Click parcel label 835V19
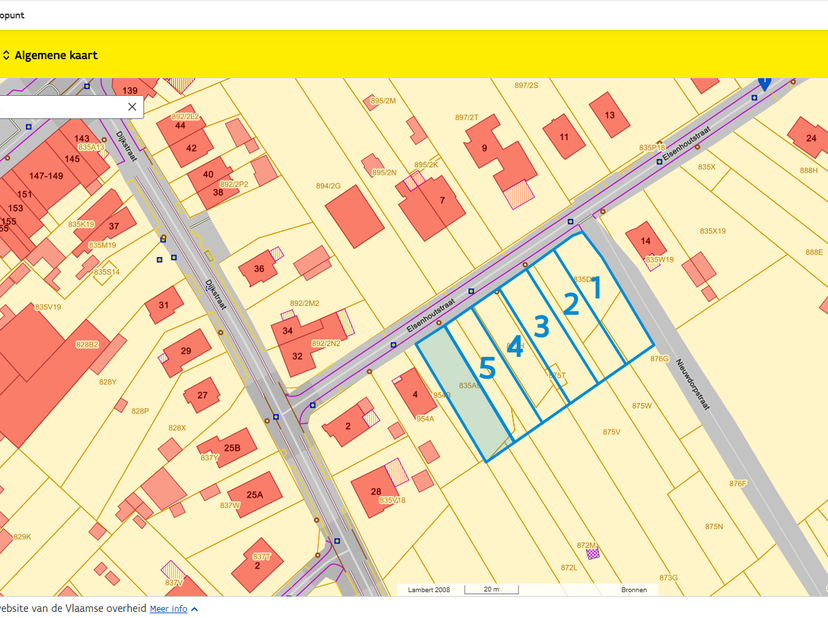This screenshot has height=618, width=828. click(48, 307)
